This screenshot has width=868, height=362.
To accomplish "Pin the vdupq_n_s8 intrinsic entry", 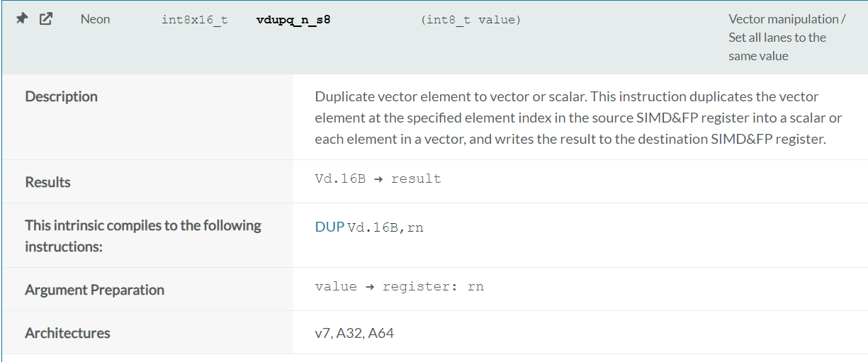I will tap(22, 19).
